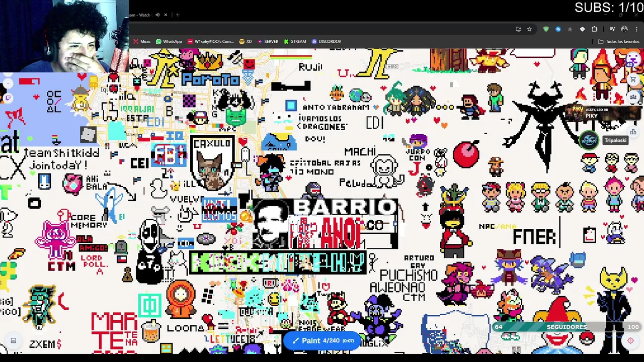Open the leaderboard bar chart button
The image size is (644, 362).
coord(633,132)
